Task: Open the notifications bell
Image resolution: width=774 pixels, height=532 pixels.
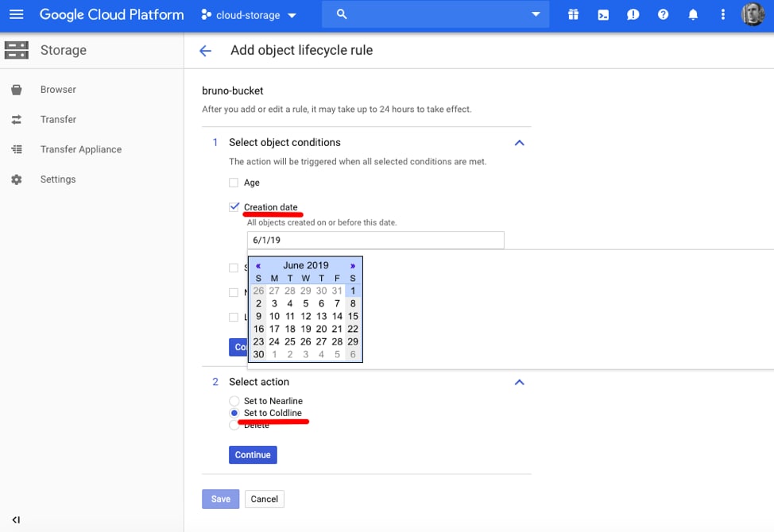Action: (x=693, y=14)
